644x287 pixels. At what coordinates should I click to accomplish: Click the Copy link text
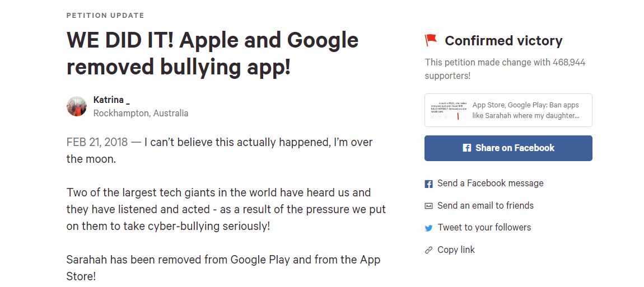(x=456, y=250)
